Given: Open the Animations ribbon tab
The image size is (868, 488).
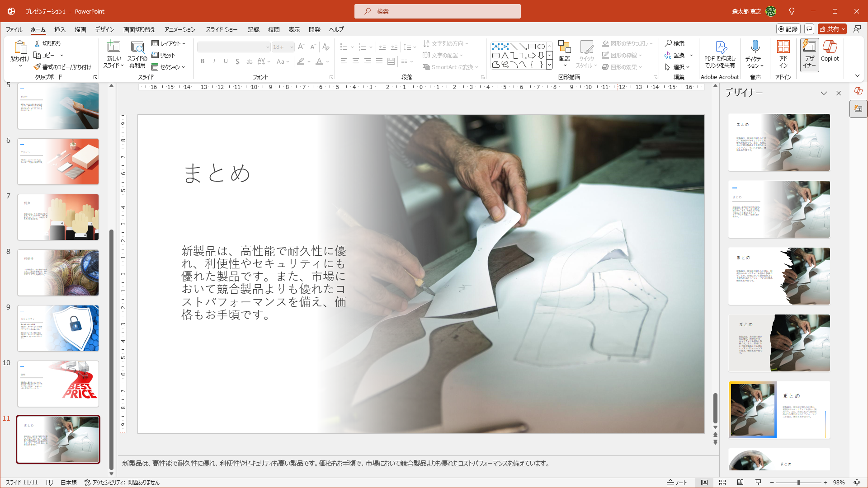Looking at the screenshot, I should click(x=180, y=29).
